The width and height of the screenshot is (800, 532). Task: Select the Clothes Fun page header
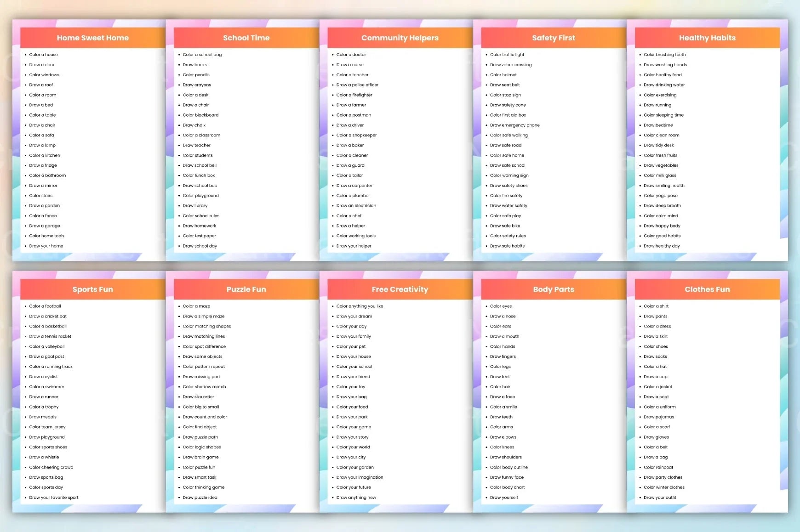click(707, 289)
